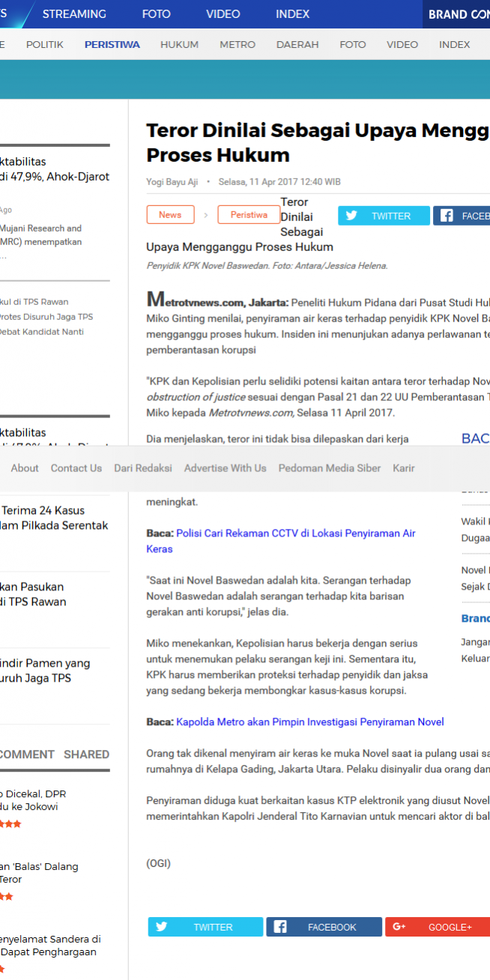Click the top Twitter share button
The height and width of the screenshot is (980, 490).
384,216
